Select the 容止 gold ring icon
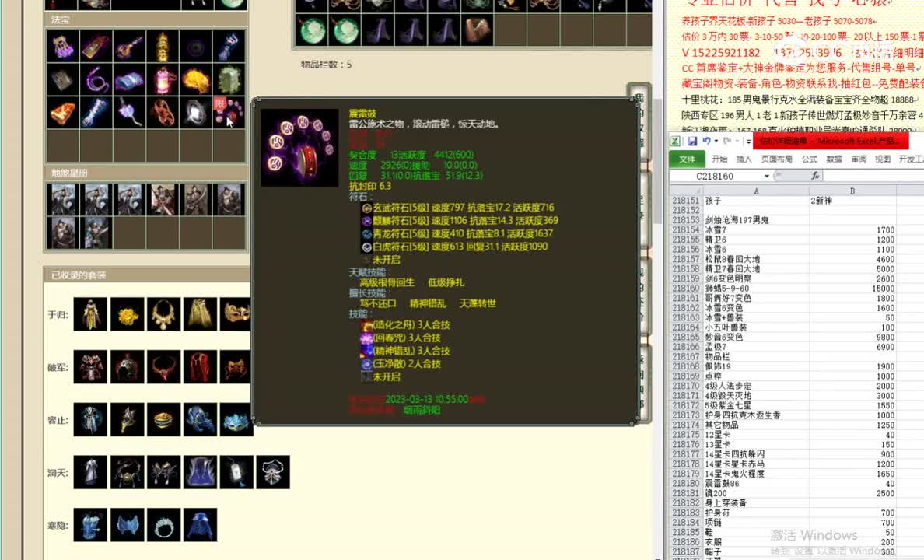 click(x=163, y=419)
